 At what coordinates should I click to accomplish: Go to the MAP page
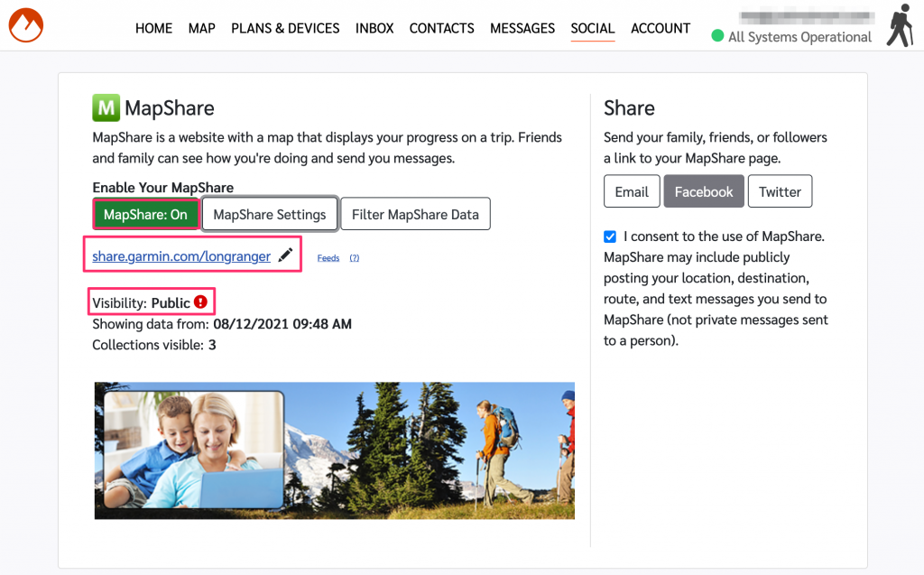[201, 28]
